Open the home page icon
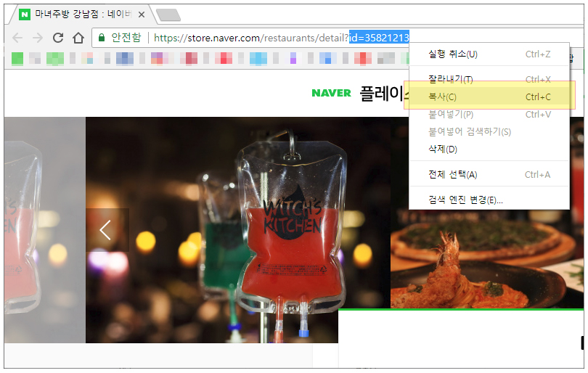This screenshot has height=373, width=588. coord(78,38)
